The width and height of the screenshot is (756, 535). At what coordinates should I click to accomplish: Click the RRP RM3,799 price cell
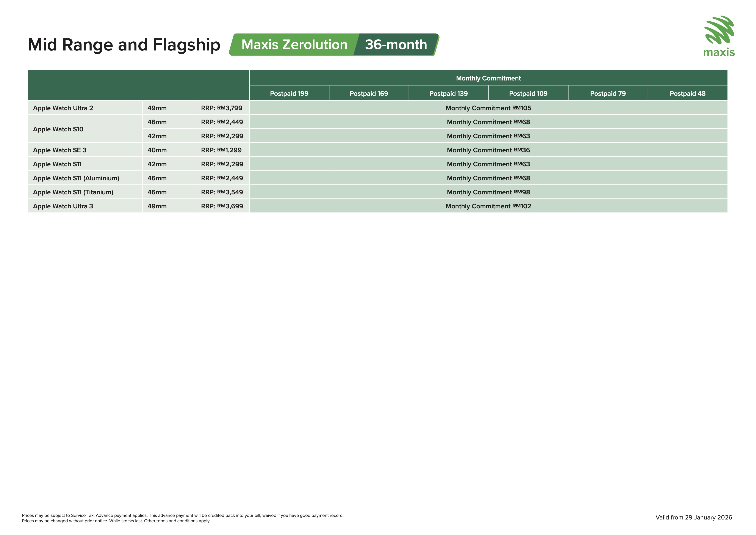(x=222, y=108)
